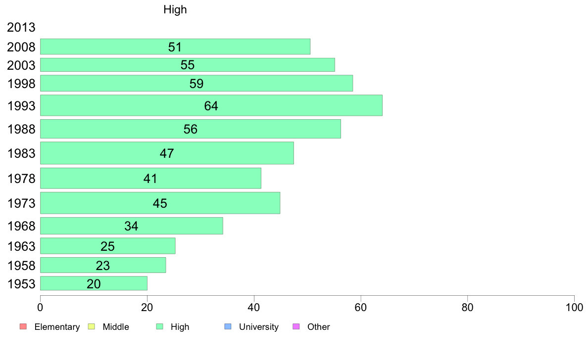Select the 1973 bar showing 45

click(x=160, y=203)
